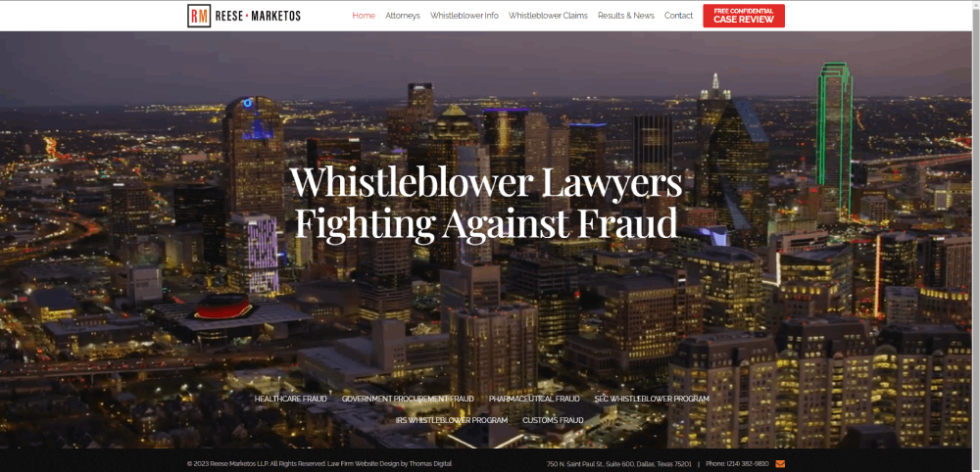Screen dimensions: 980x472
Task: Open Whistleblower Claims menu
Action: 548,16
